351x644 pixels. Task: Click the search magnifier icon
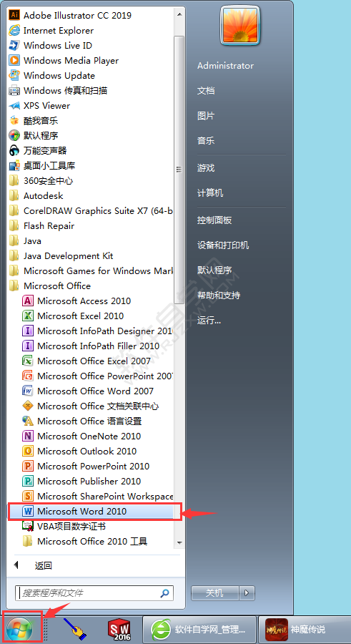click(x=164, y=593)
